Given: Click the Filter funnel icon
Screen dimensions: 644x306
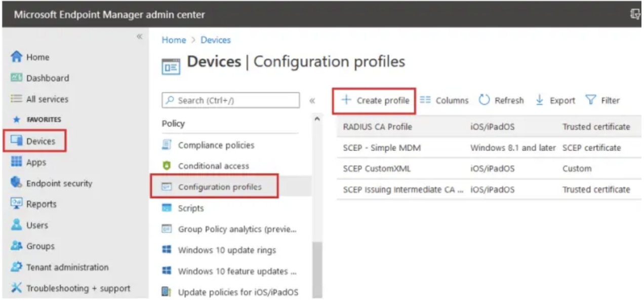Looking at the screenshot, I should tap(590, 100).
